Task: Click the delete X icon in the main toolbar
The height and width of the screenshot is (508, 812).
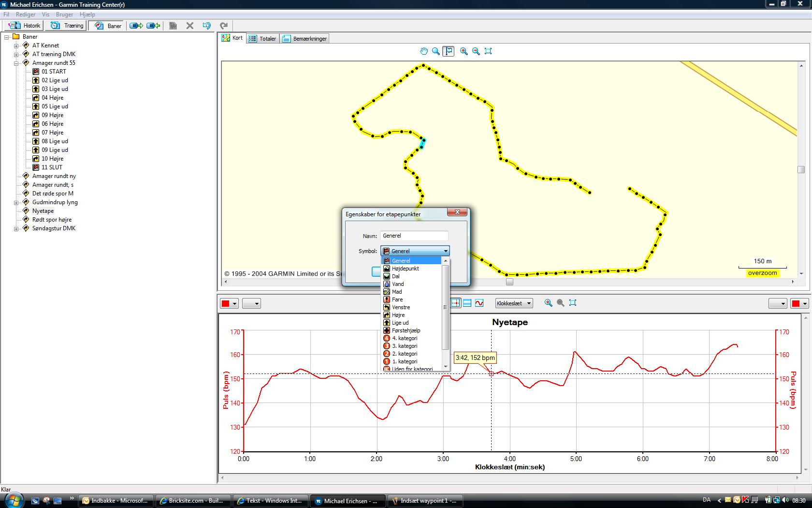Action: pos(190,26)
